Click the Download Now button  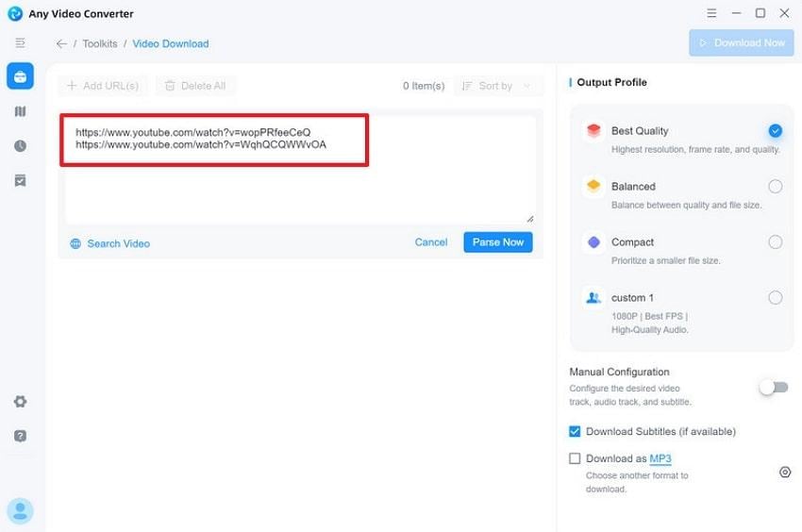pyautogui.click(x=741, y=43)
